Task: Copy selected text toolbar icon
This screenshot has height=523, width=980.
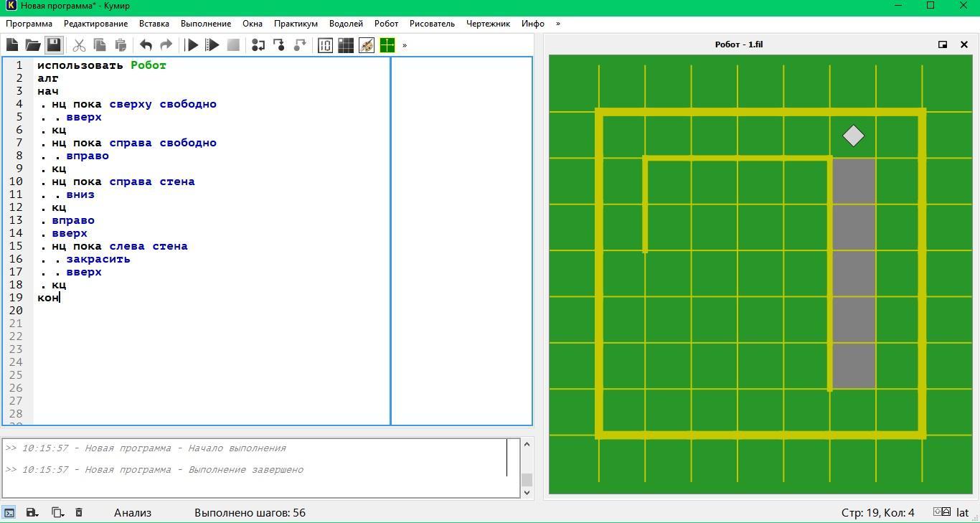Action: [100, 45]
